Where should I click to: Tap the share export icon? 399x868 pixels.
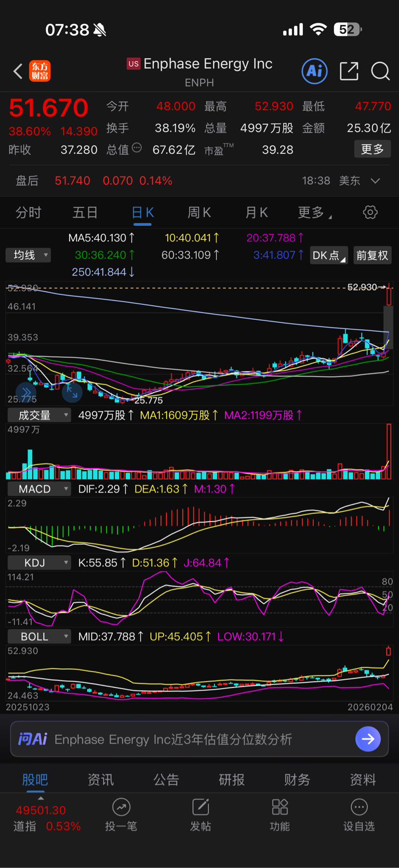pos(349,71)
